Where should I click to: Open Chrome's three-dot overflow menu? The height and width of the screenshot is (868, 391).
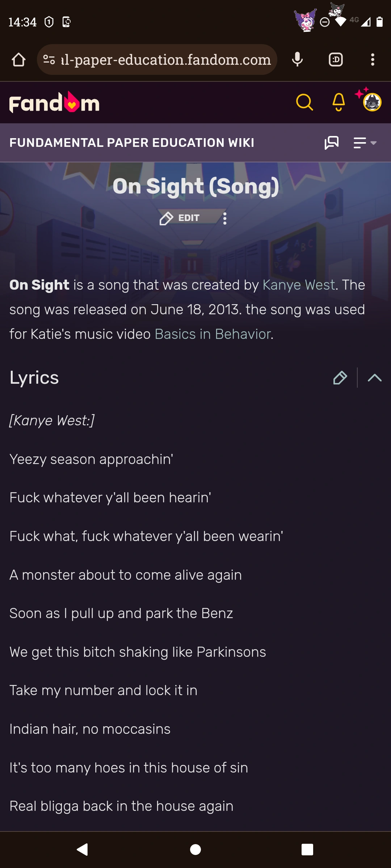click(373, 60)
